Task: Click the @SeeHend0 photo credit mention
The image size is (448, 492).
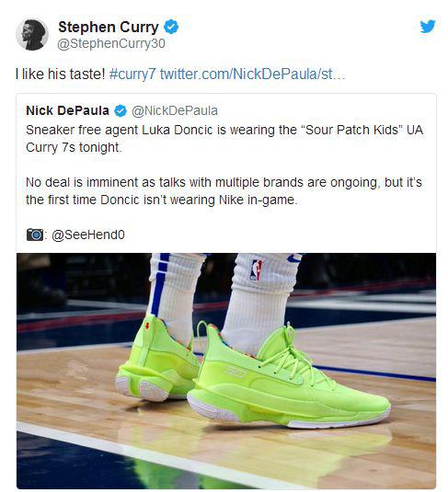Action: coord(88,235)
